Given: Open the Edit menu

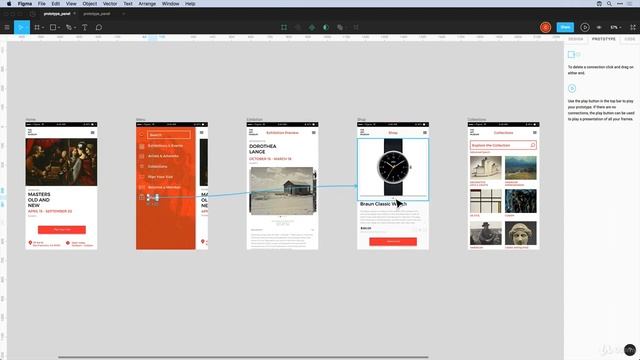Looking at the screenshot, I should click(x=56, y=4).
